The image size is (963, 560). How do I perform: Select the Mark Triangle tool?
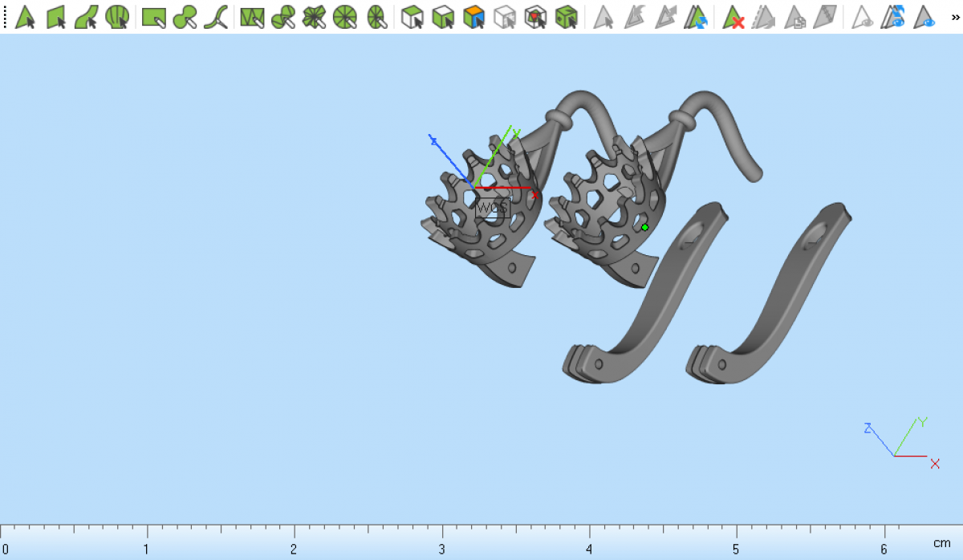(x=26, y=16)
